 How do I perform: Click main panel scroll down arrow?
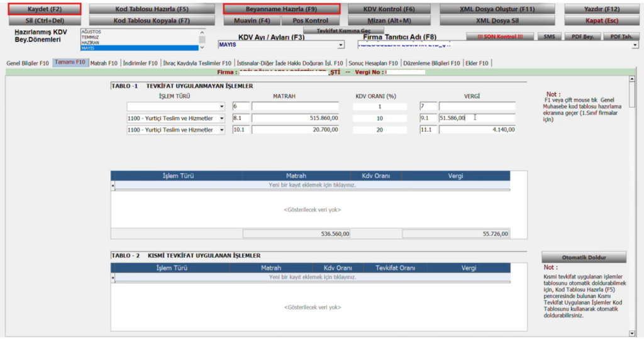(x=631, y=333)
